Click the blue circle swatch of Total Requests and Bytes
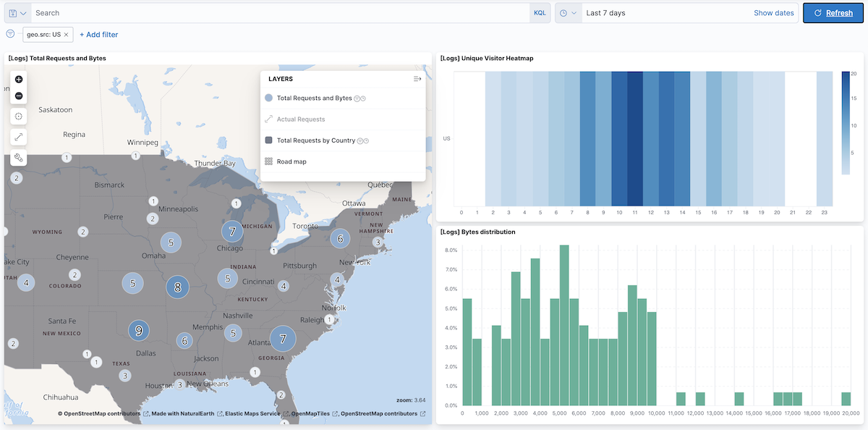Screen dimensions: 868x430 [x=268, y=98]
